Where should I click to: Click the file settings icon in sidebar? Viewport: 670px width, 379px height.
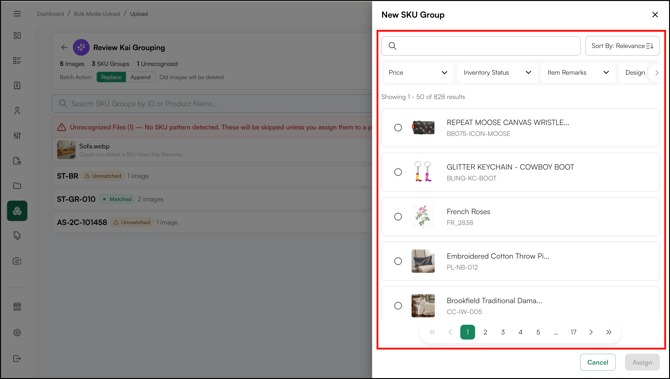(17, 161)
